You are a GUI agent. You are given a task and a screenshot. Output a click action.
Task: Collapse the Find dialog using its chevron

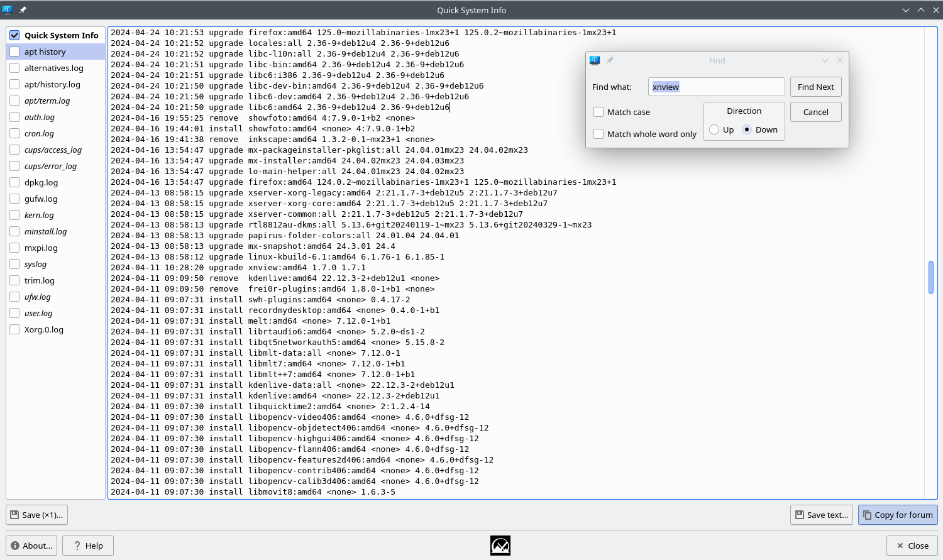click(x=825, y=60)
